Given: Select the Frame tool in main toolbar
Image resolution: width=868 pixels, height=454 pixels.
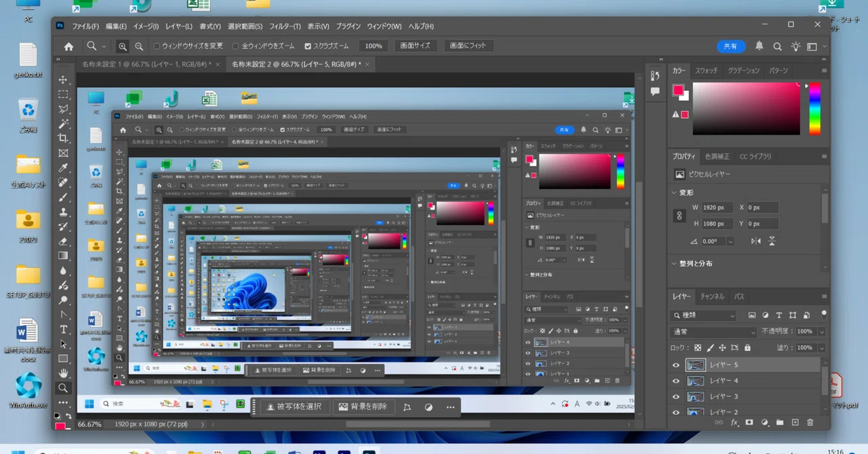Looking at the screenshot, I should (x=63, y=153).
